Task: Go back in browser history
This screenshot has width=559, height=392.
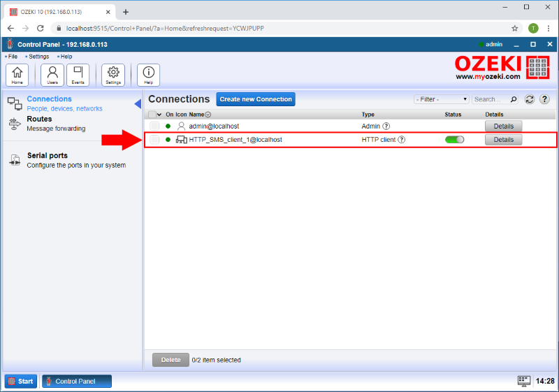Action: coord(10,28)
